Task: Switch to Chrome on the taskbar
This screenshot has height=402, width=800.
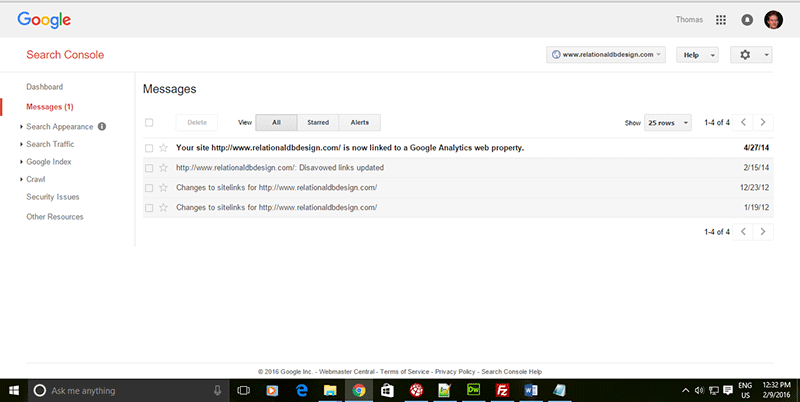Action: point(359,391)
